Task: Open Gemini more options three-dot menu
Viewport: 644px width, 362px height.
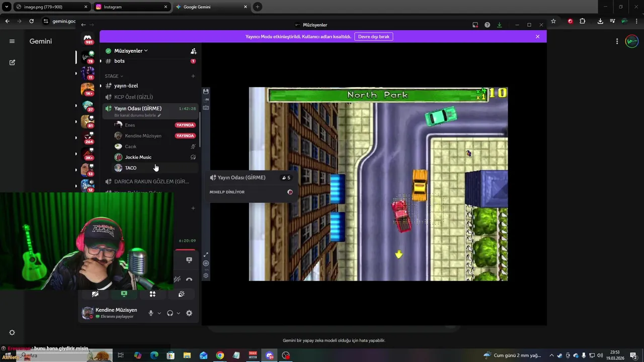Action: pos(617,41)
